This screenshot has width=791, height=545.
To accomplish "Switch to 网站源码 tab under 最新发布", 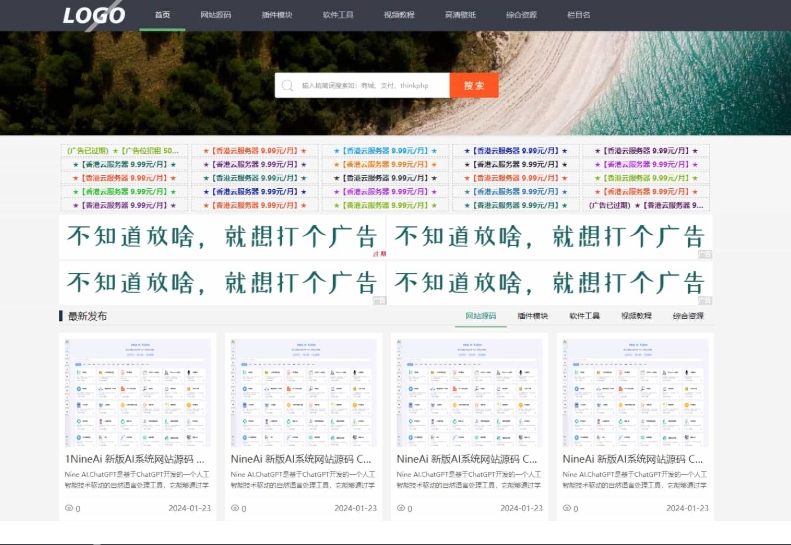I will click(x=480, y=316).
